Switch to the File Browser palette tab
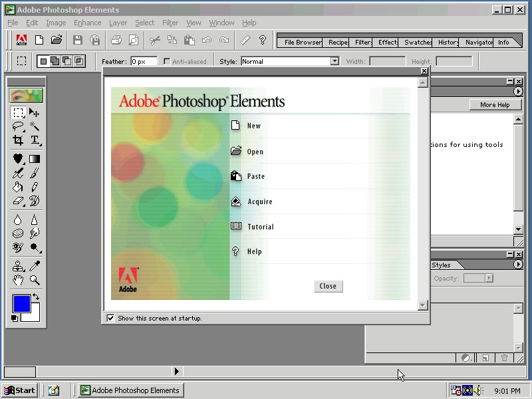The height and width of the screenshot is (399, 532). [x=303, y=43]
